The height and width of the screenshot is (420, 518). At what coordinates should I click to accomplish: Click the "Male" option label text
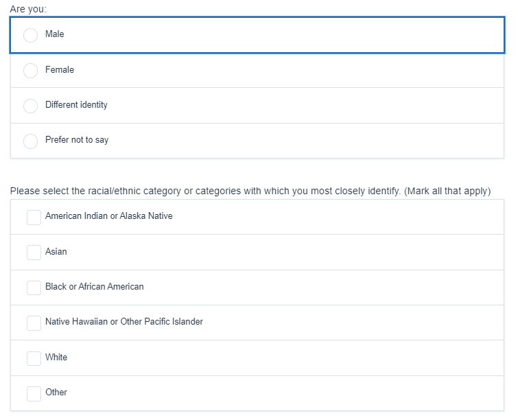click(55, 34)
